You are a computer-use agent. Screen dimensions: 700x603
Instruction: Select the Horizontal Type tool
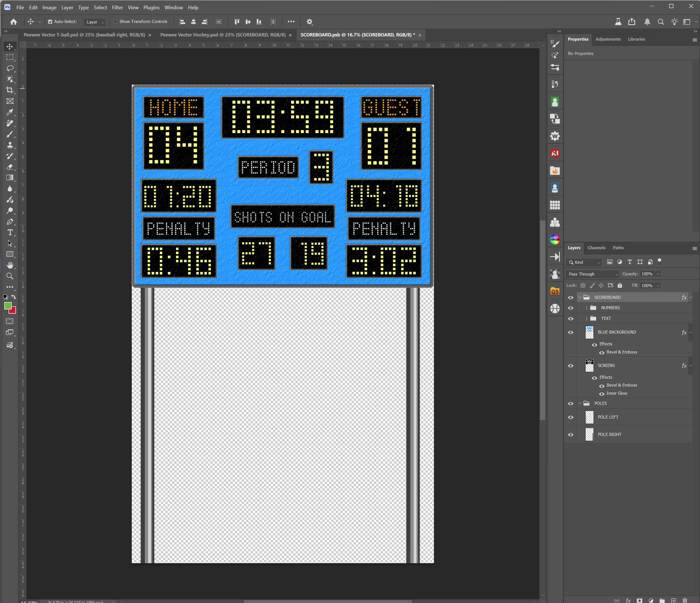[10, 232]
